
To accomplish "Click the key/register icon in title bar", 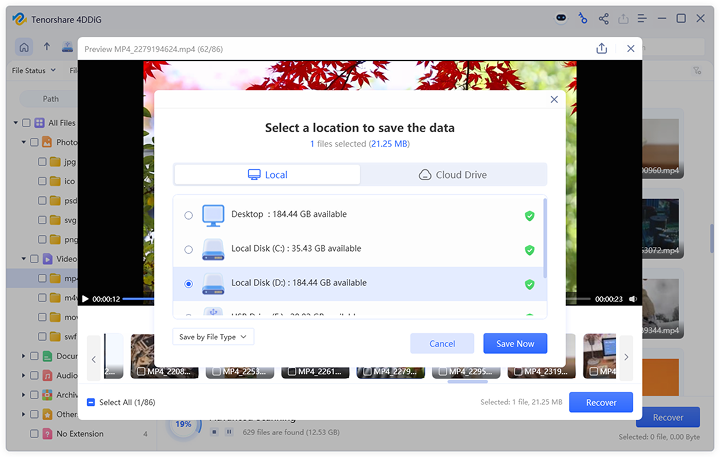I will point(582,18).
